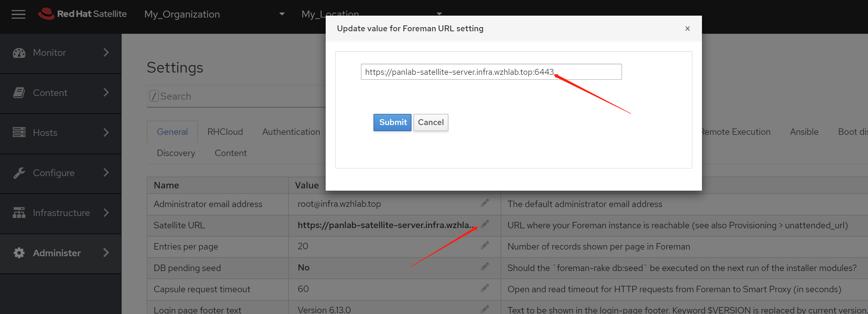Click the edit pencil for Administrator email address
868x314 pixels.
(484, 203)
